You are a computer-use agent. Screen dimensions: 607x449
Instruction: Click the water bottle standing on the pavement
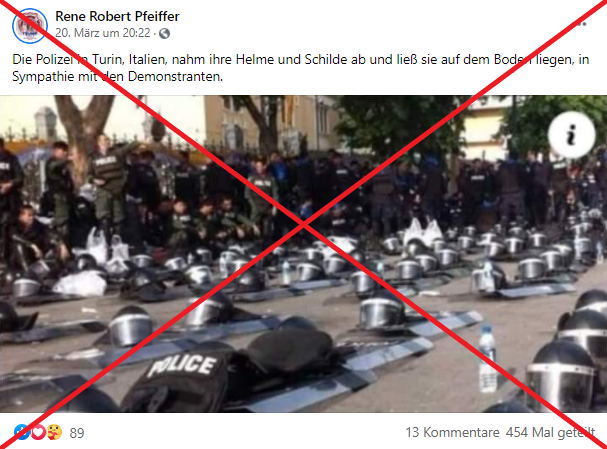(487, 358)
